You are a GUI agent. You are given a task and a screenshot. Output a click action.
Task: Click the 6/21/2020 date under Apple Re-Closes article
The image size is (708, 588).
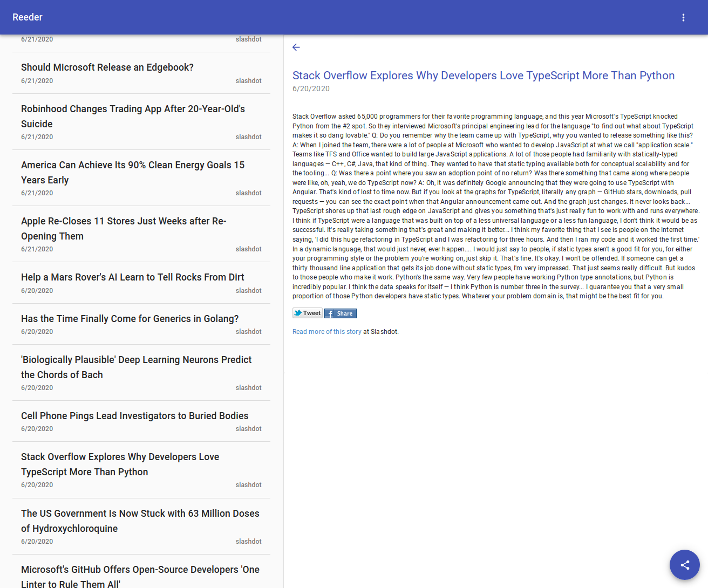pos(37,249)
